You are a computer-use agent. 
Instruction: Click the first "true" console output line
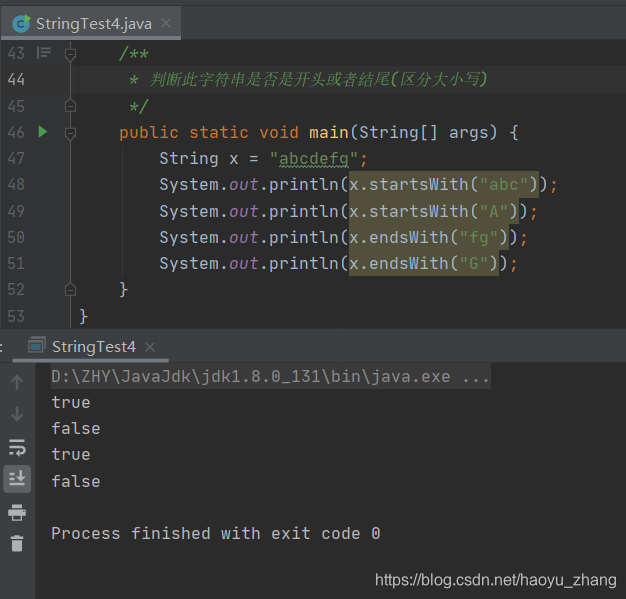coord(71,403)
